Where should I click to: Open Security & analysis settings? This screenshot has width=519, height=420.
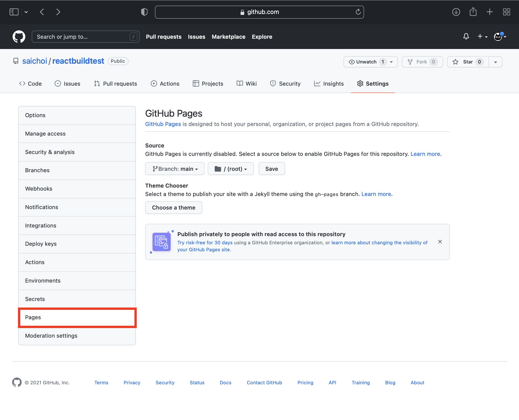[77, 152]
